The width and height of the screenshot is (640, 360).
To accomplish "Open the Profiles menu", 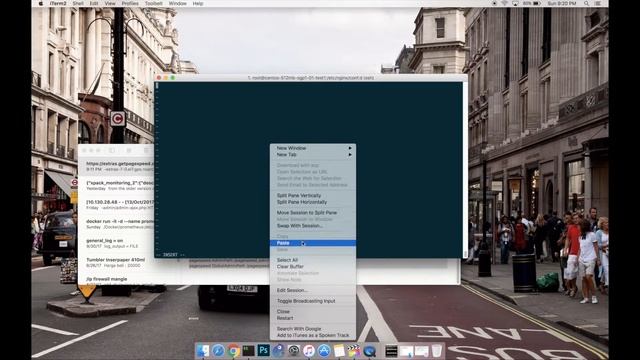I will [x=130, y=3].
